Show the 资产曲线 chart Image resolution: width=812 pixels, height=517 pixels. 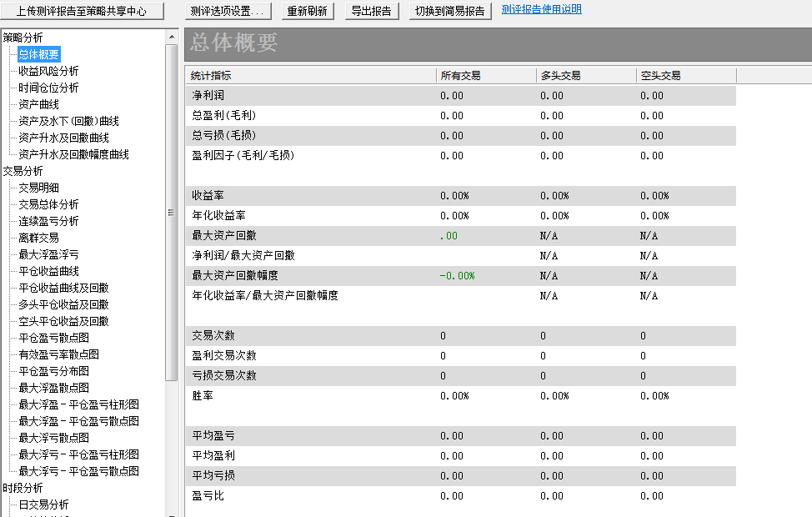click(x=38, y=104)
